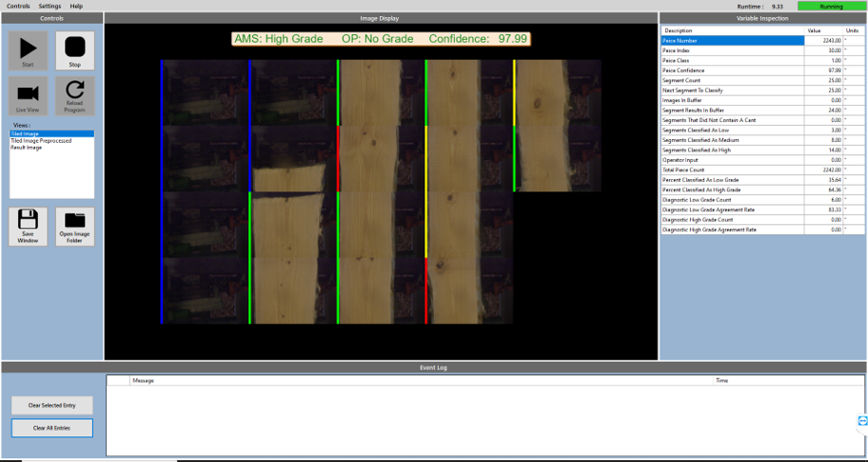Open the Live View camera
The width and height of the screenshot is (868, 462).
[x=28, y=96]
